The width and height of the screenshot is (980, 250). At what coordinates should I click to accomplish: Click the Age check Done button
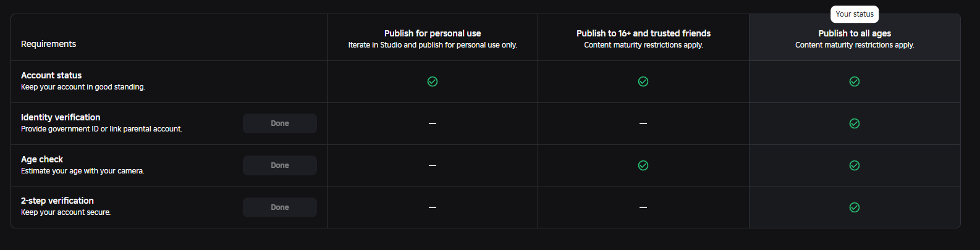point(280,165)
